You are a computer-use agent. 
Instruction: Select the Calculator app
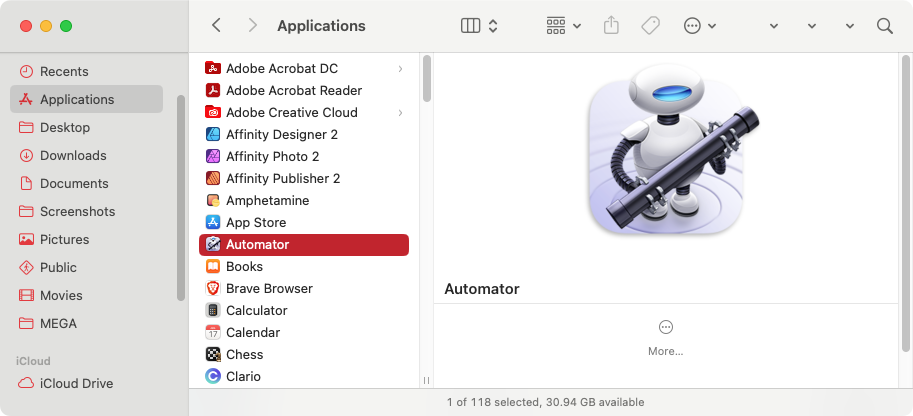(x=304, y=311)
